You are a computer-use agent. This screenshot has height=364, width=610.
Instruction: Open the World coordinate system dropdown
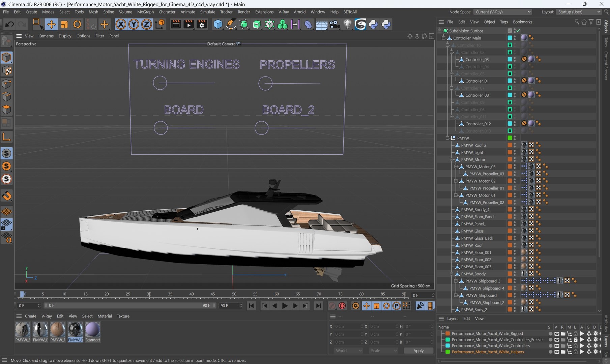[348, 351]
